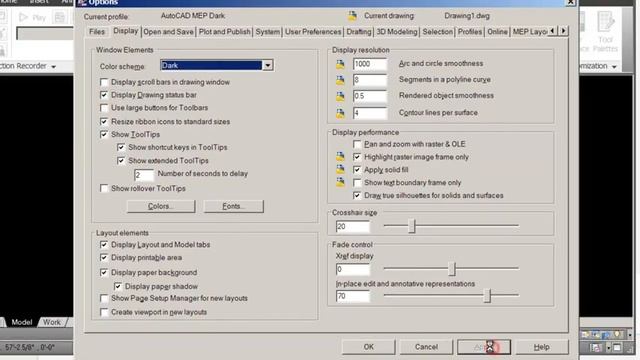This screenshot has height=360, width=640.
Task: Click drawing icon beside Apply solid fill
Action: [340, 169]
